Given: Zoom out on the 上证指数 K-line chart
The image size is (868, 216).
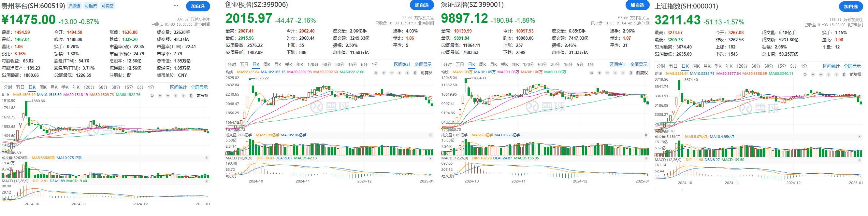Looking at the screenshot, I should tap(820, 74).
